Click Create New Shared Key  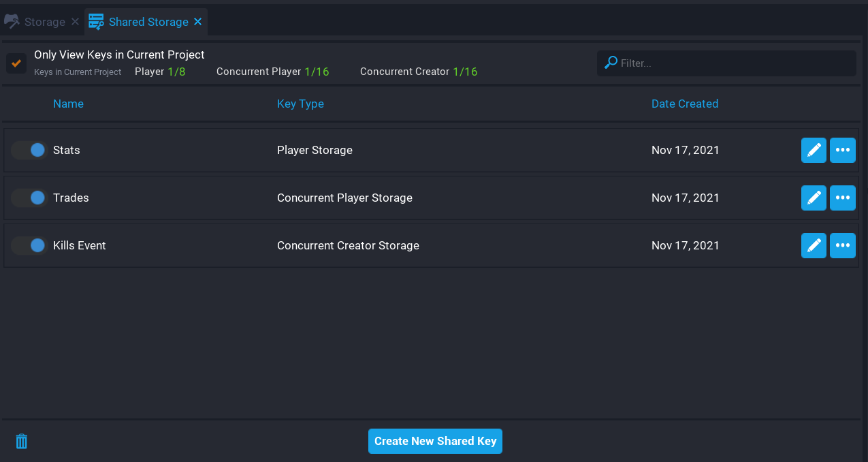pyautogui.click(x=435, y=441)
